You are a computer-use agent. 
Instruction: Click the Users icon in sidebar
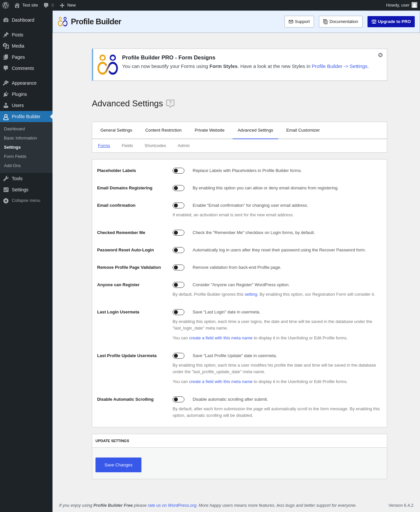pos(6,105)
